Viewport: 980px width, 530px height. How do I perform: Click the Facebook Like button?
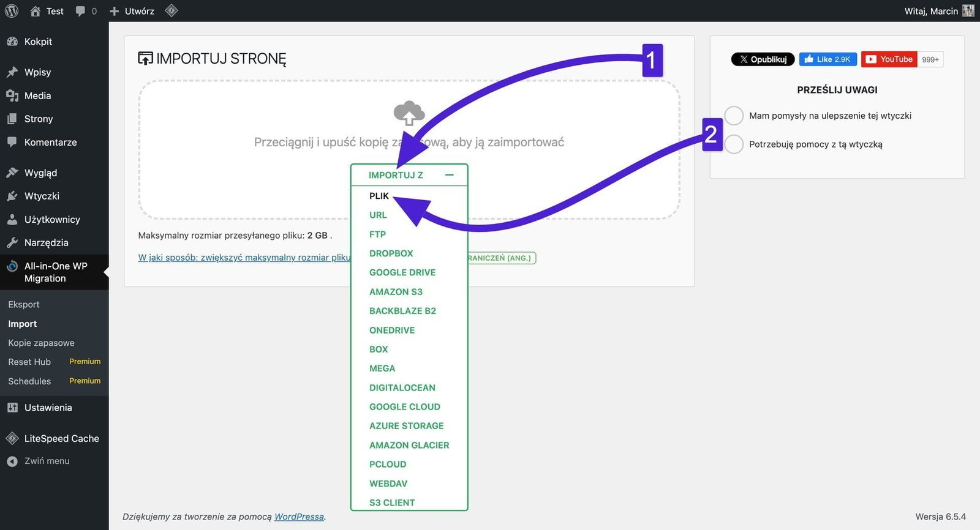827,59
